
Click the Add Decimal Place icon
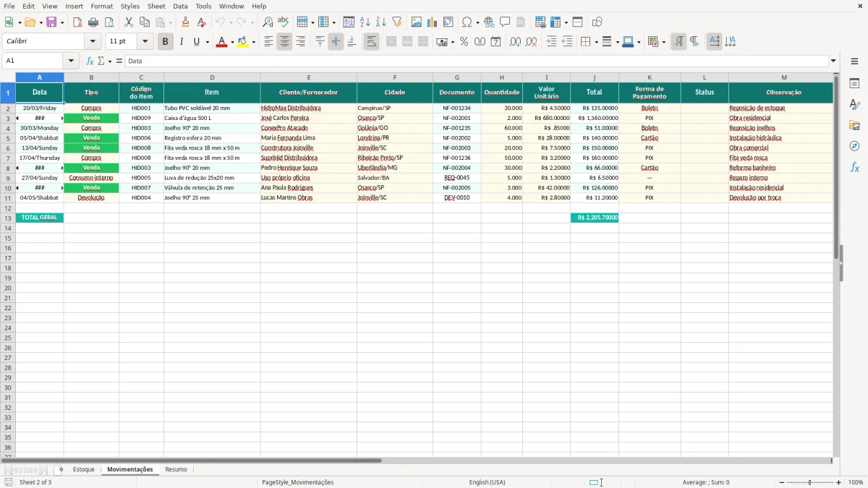(x=515, y=42)
